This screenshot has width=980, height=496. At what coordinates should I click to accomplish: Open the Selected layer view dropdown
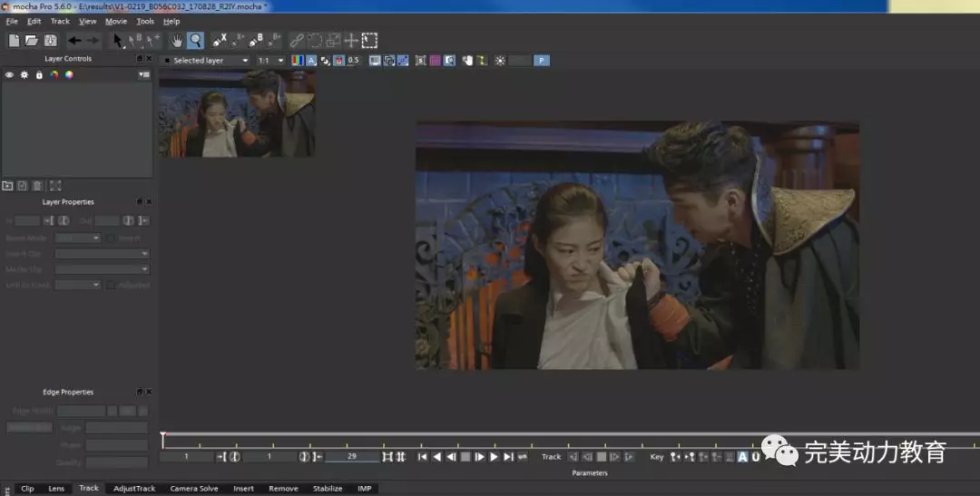(205, 61)
